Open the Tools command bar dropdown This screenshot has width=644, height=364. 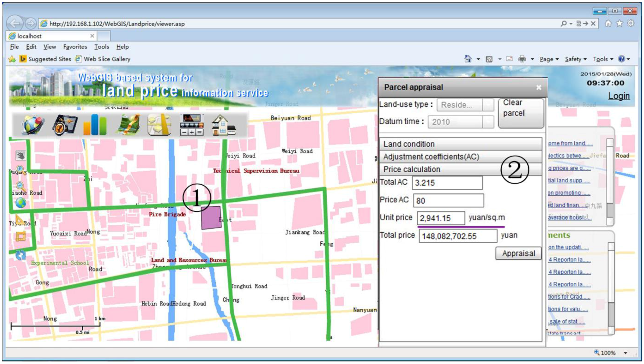click(603, 59)
